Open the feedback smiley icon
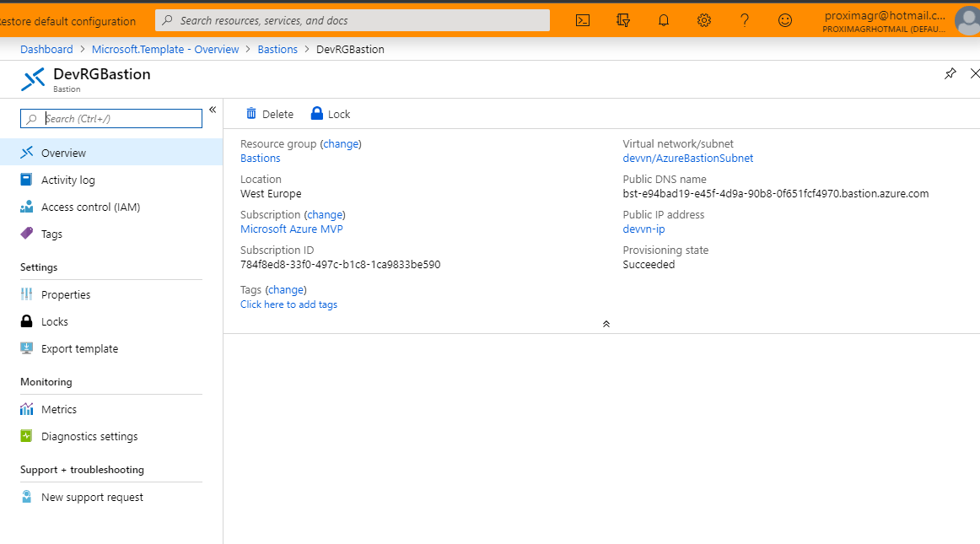The image size is (980, 544). (785, 20)
